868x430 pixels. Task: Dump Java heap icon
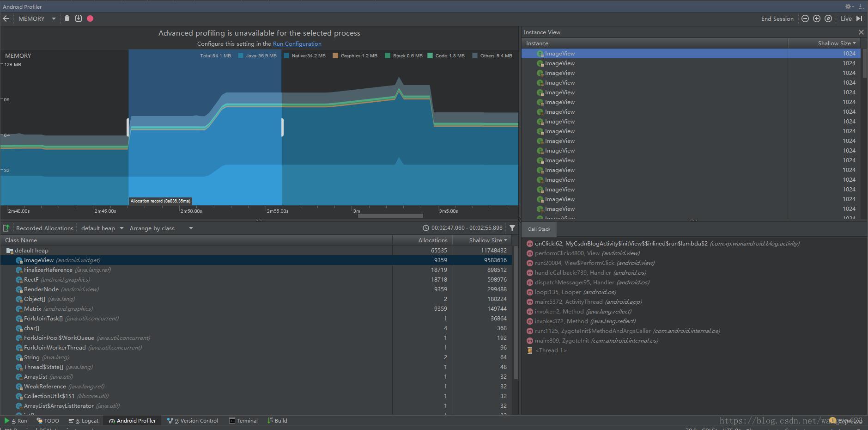(79, 18)
